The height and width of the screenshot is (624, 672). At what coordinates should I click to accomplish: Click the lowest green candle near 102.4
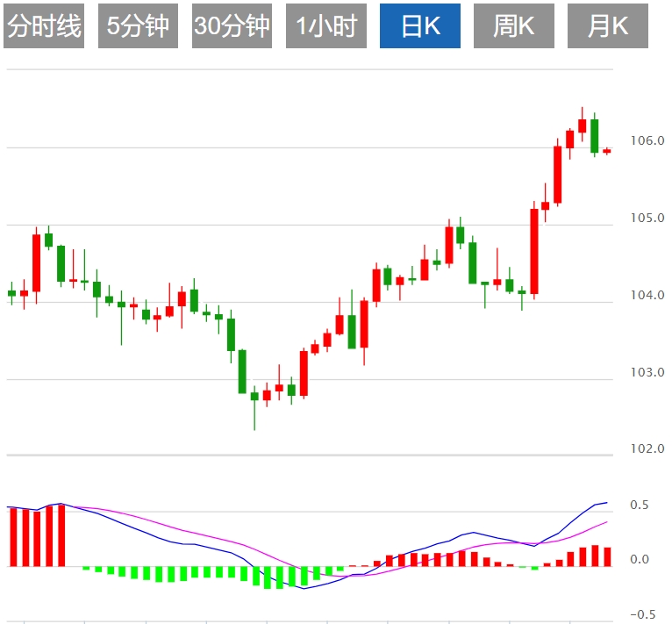[x=254, y=407]
